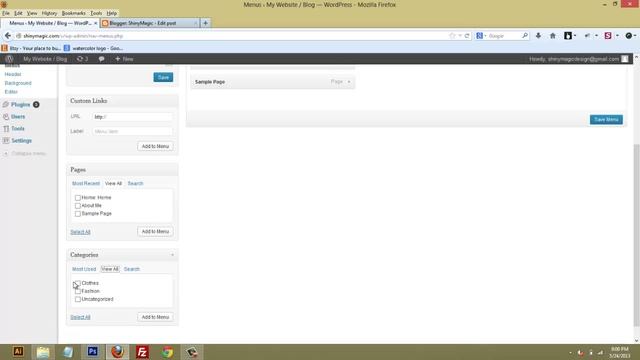Viewport: 640px width, 360px height.
Task: Open Google Chrome from the taskbar
Action: (167, 351)
